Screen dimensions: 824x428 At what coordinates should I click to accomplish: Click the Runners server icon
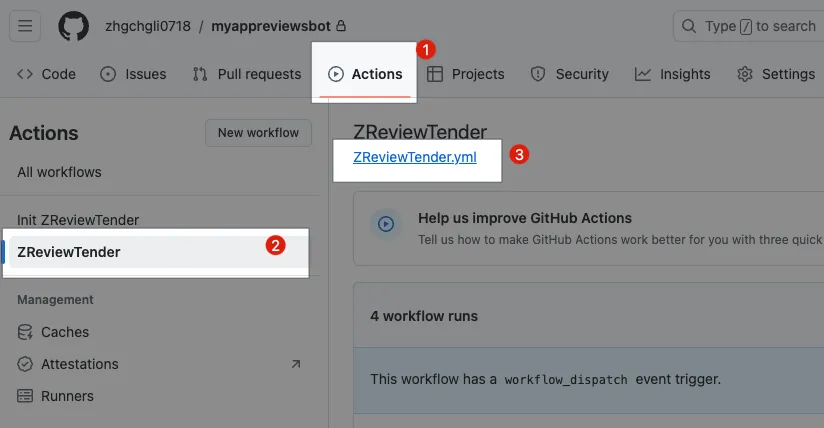tap(25, 396)
